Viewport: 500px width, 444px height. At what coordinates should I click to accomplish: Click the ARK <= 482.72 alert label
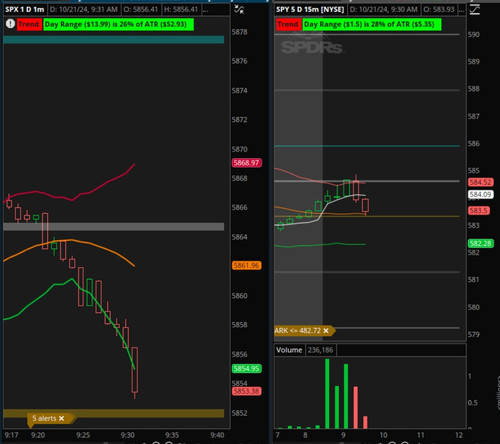pyautogui.click(x=297, y=330)
